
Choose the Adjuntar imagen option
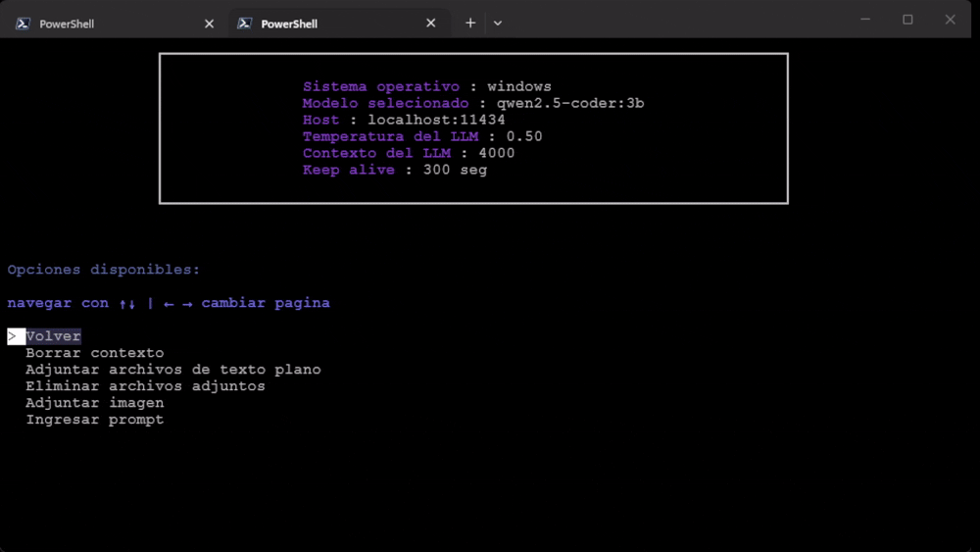(x=94, y=403)
